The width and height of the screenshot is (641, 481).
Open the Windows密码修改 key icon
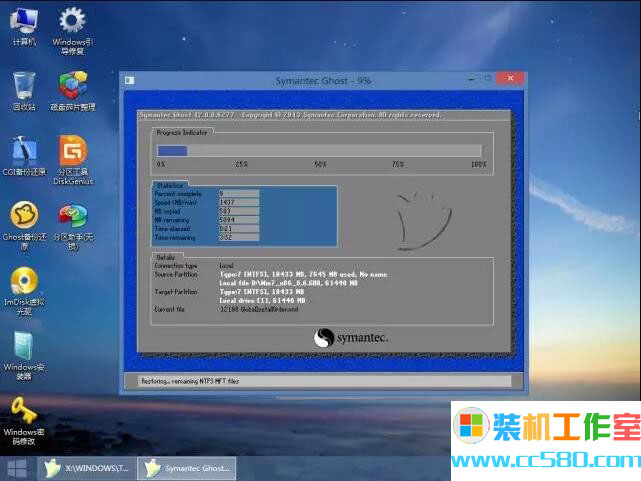(x=24, y=421)
